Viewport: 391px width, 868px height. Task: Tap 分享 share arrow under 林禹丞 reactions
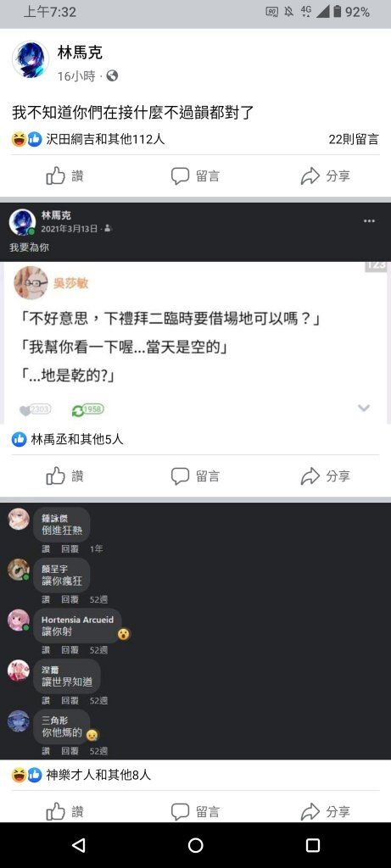click(x=310, y=476)
